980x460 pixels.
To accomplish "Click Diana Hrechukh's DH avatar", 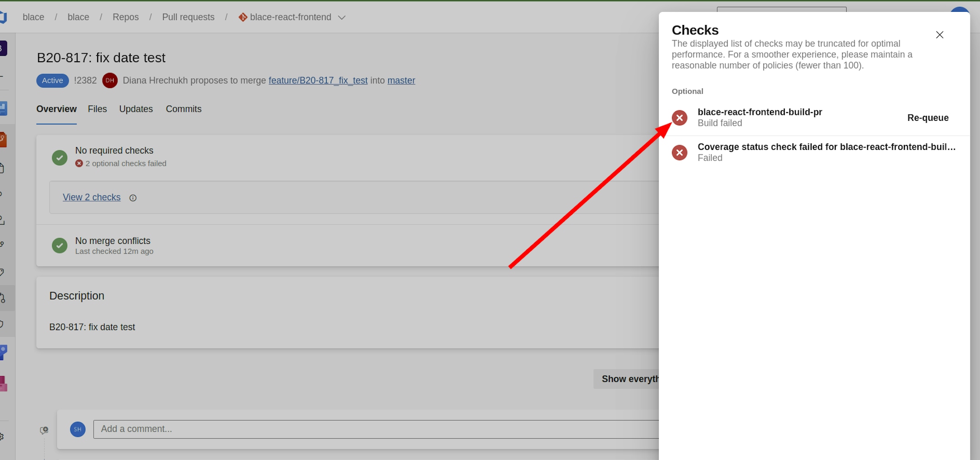I will click(110, 80).
